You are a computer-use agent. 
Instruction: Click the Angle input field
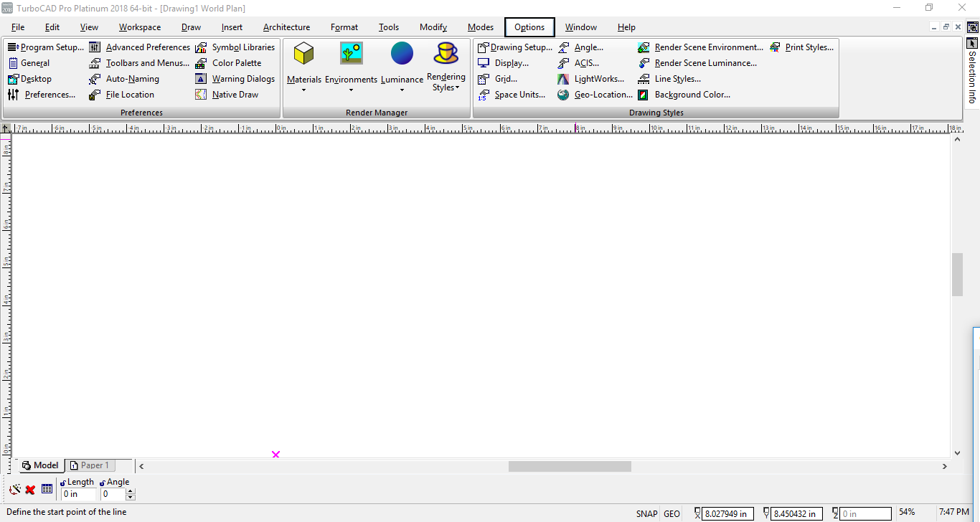[113, 494]
